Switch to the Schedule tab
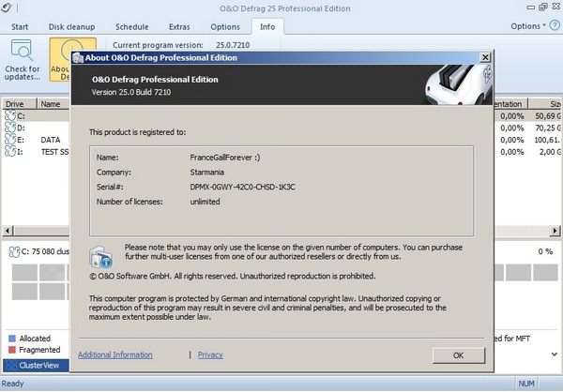 [131, 27]
